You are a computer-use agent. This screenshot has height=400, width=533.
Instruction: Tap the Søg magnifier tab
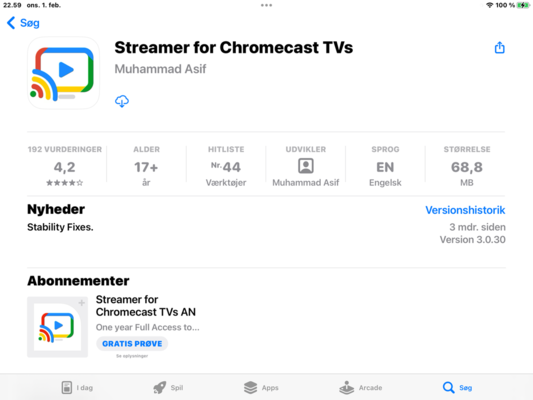tap(457, 387)
